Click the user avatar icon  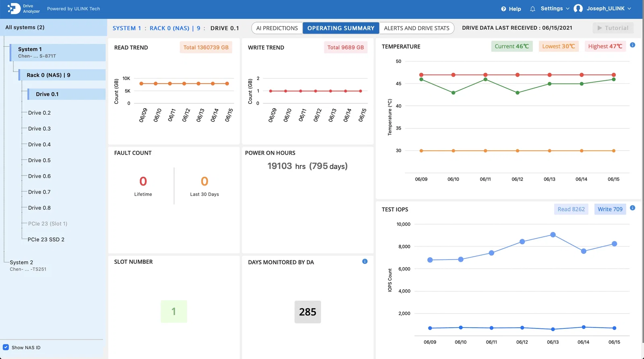(578, 8)
